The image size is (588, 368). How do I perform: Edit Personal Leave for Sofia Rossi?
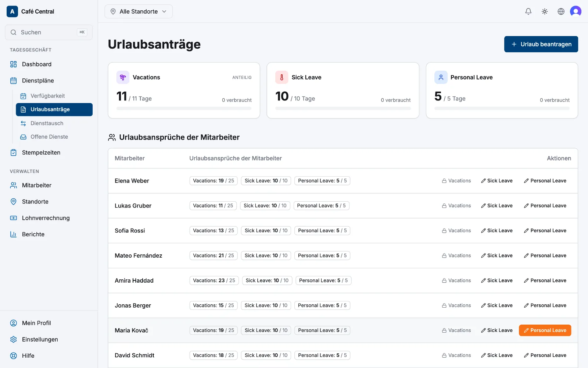[x=545, y=231]
